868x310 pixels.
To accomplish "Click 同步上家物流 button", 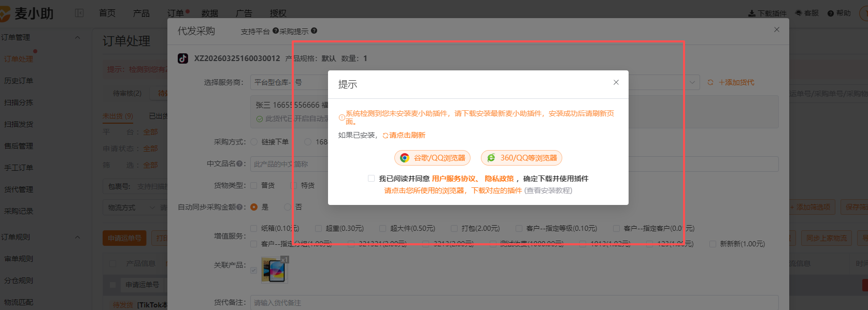I will [827, 238].
